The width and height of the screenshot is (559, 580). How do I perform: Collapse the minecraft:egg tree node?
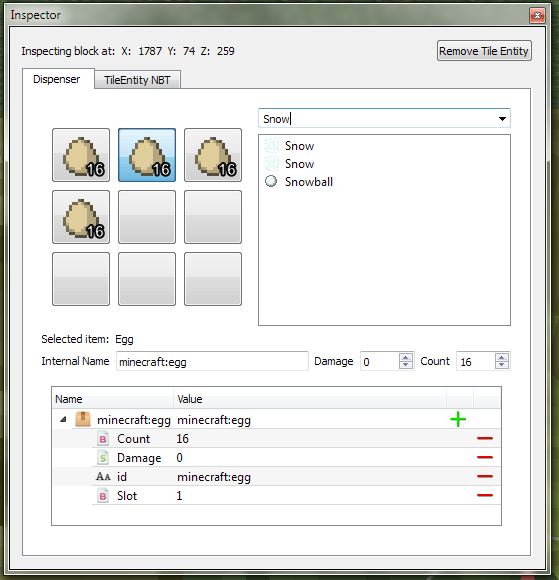pyautogui.click(x=63, y=419)
